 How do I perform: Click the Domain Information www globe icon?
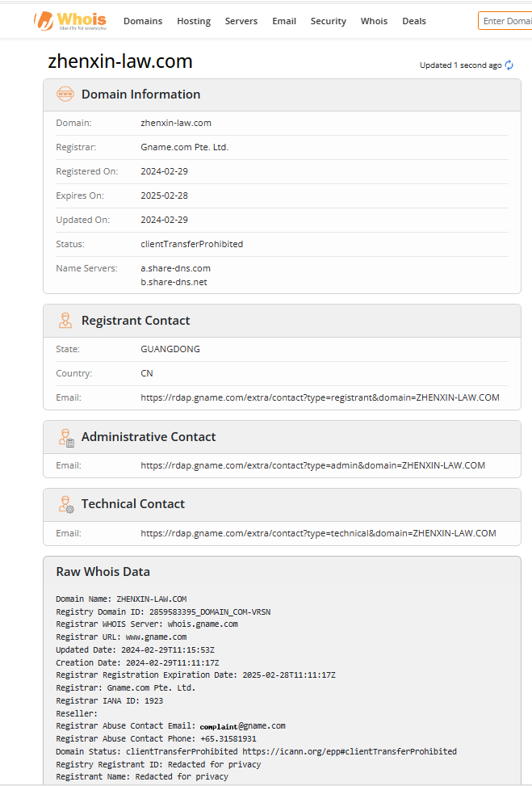click(65, 94)
